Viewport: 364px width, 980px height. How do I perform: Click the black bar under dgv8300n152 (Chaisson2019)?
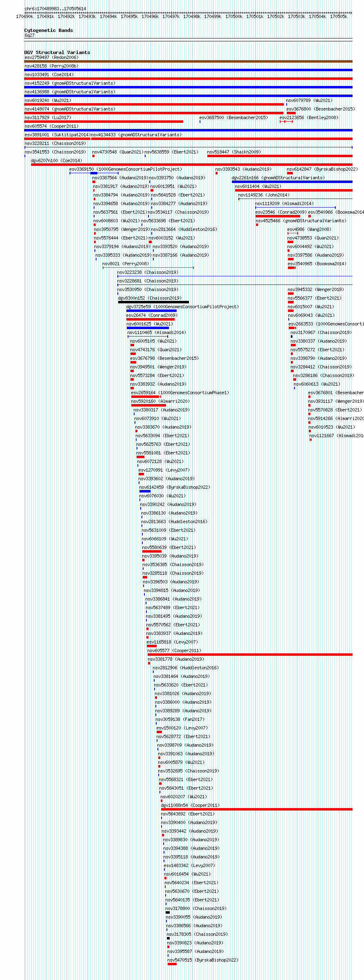[153, 302]
